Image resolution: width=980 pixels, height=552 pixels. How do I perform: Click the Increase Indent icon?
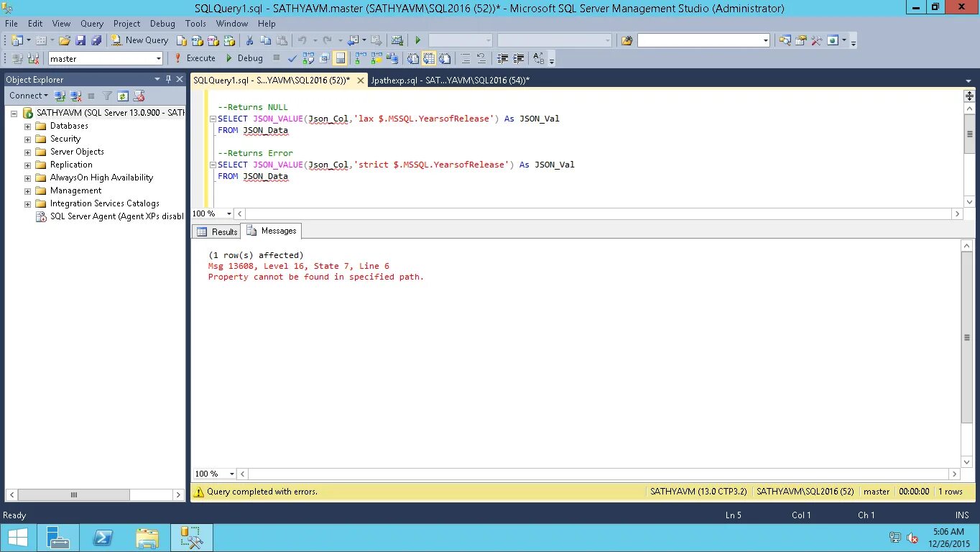coord(518,58)
